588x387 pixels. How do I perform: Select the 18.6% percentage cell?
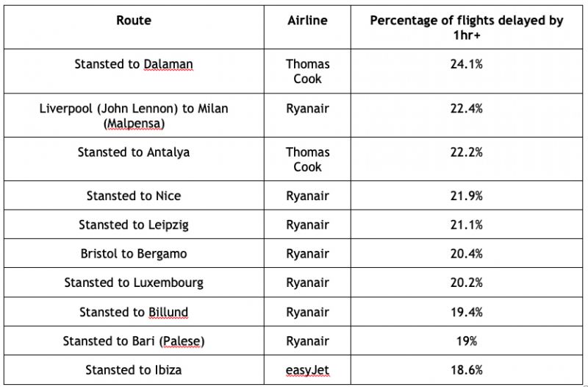(x=467, y=370)
